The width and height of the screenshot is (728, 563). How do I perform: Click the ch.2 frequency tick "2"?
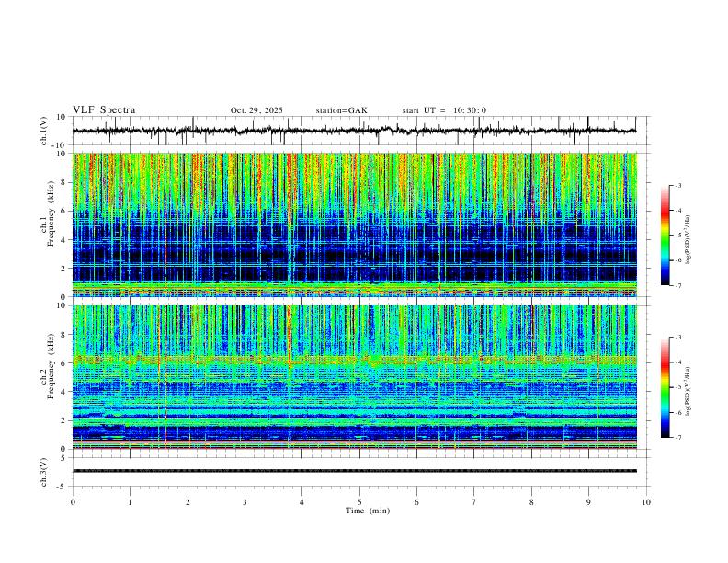point(63,420)
